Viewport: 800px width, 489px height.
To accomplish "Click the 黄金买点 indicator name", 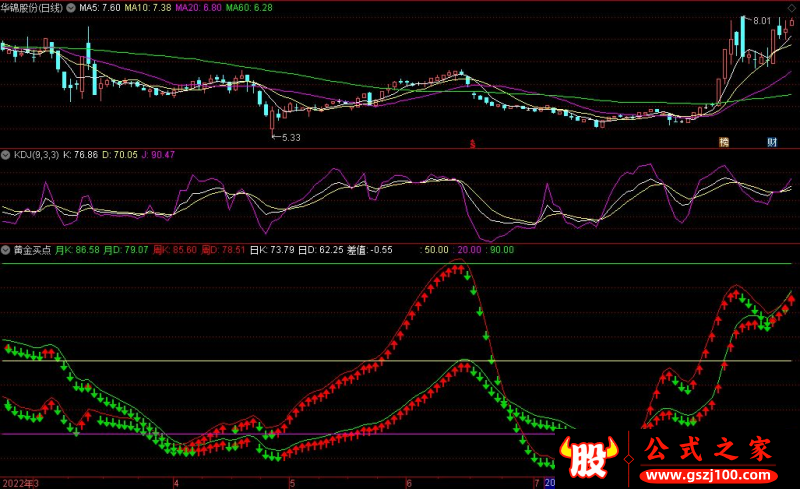I will click(32, 249).
